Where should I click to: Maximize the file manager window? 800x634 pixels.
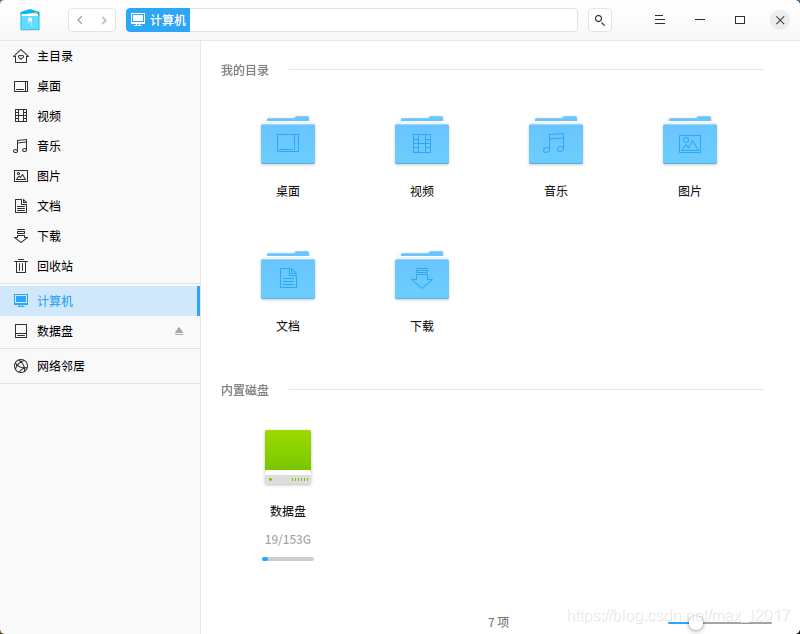[x=740, y=20]
